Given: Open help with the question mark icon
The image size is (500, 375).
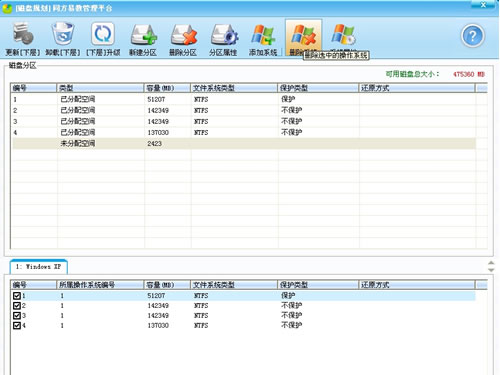Looking at the screenshot, I should [473, 36].
